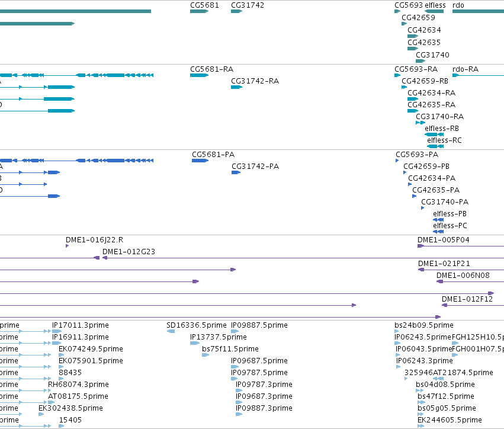Screen dimensions: 504x429
Task: Select protein elfless-PC
Action: tap(438, 232)
